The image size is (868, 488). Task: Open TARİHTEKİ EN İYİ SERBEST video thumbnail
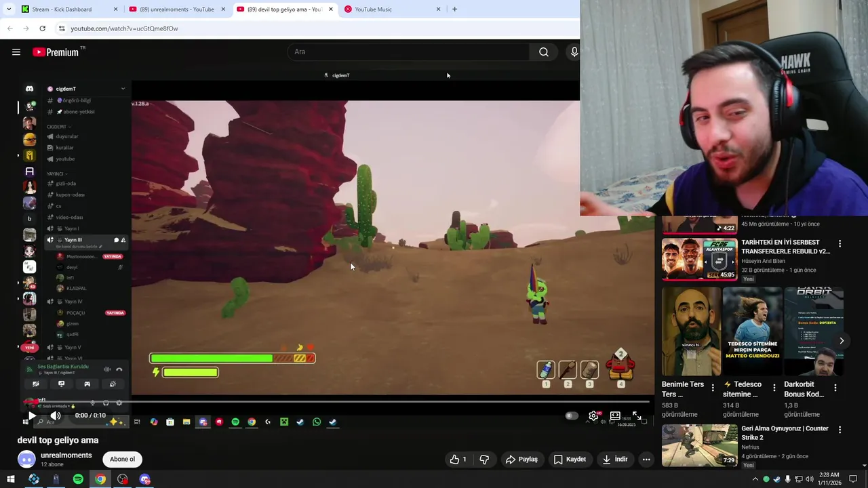699,259
